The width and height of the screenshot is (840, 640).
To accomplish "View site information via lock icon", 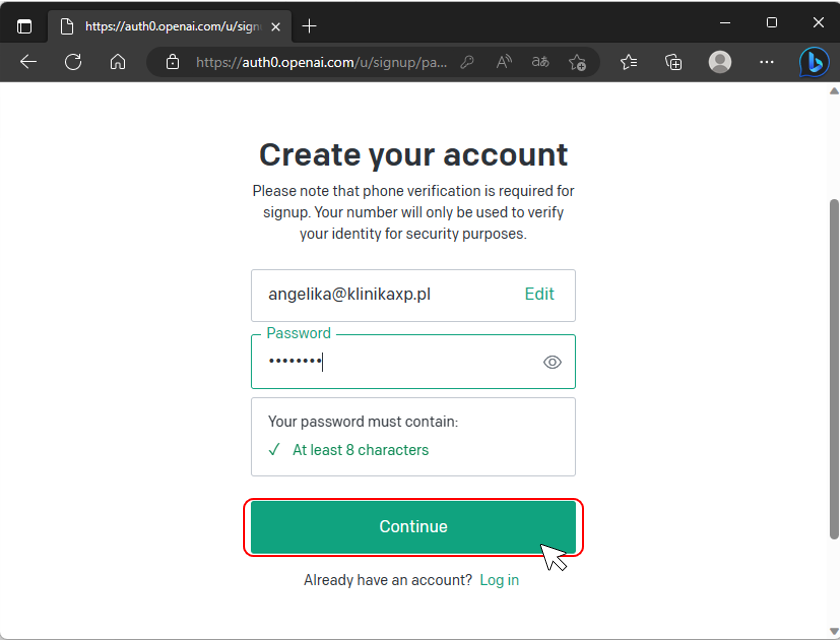I will [x=172, y=62].
